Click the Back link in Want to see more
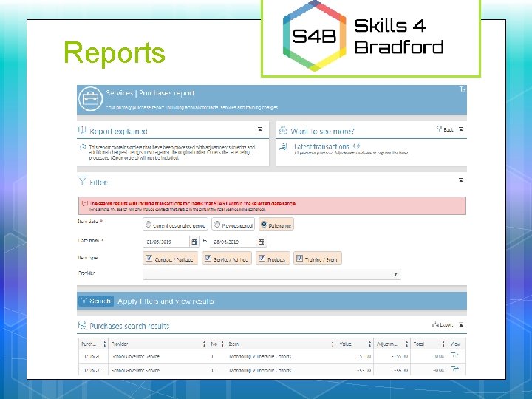 point(445,129)
